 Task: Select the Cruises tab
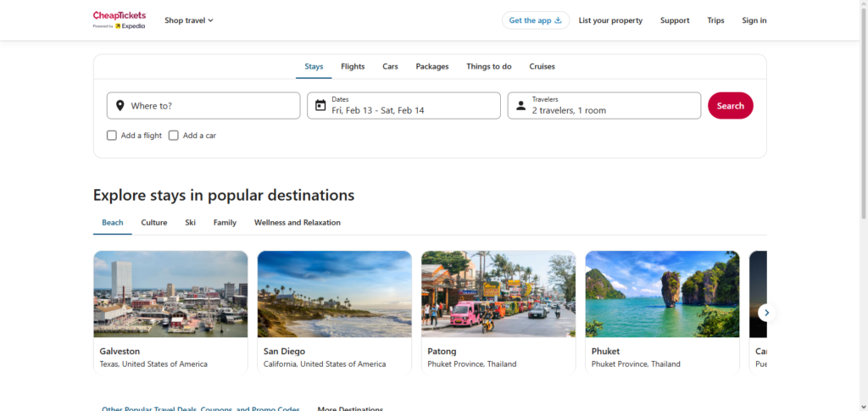click(542, 66)
